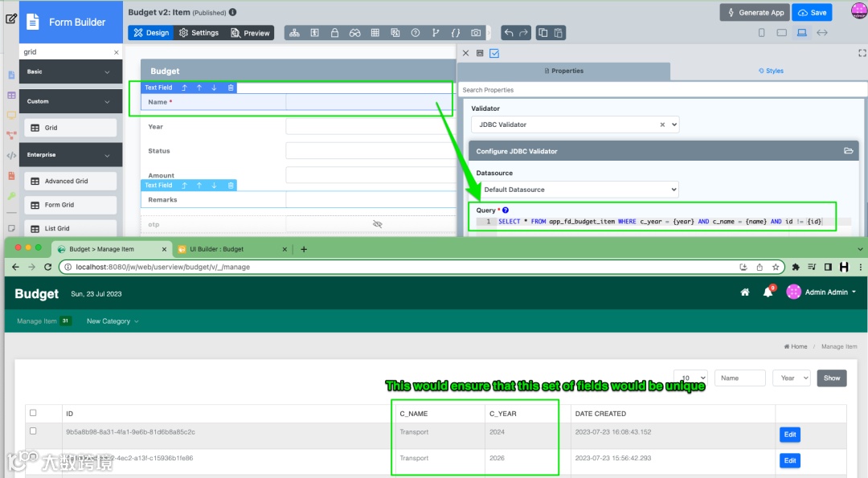Click the camera screenshot icon in toolbar

click(x=476, y=33)
